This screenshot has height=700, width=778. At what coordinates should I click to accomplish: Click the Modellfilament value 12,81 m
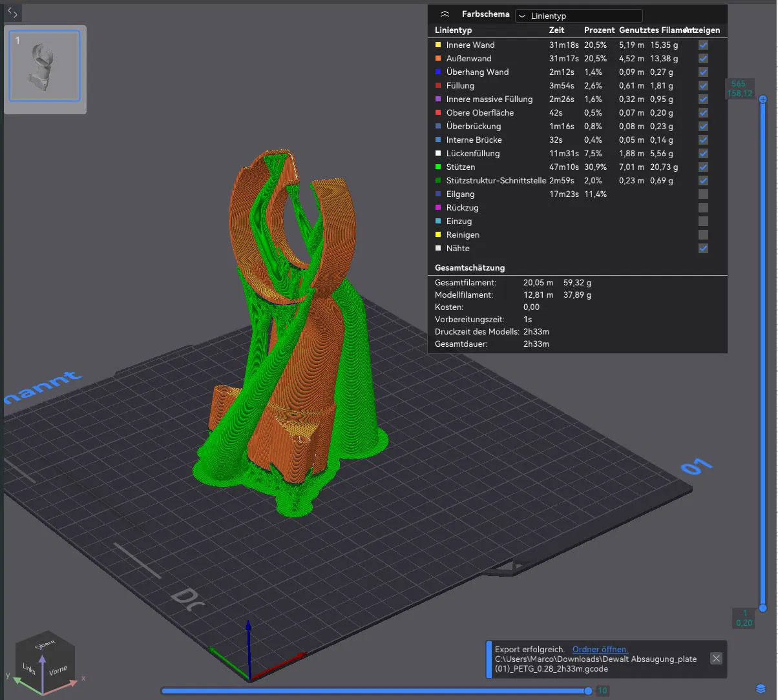(x=538, y=295)
